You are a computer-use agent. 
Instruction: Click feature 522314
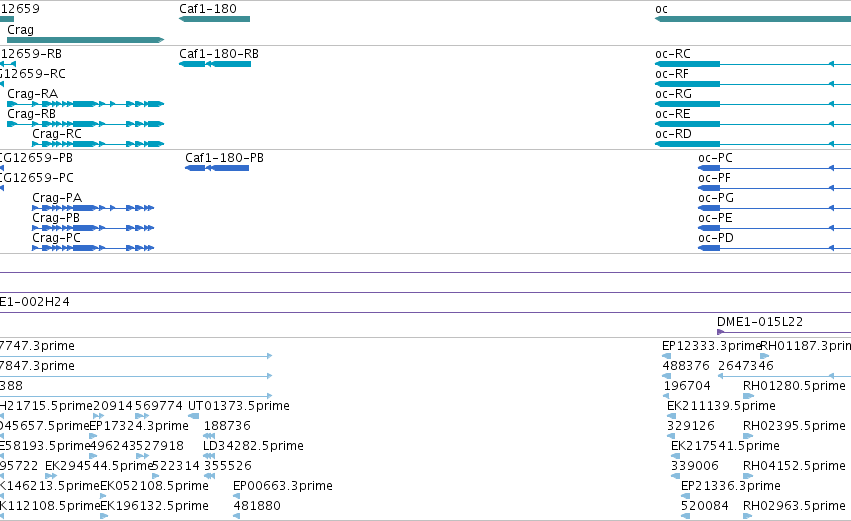pos(156,476)
